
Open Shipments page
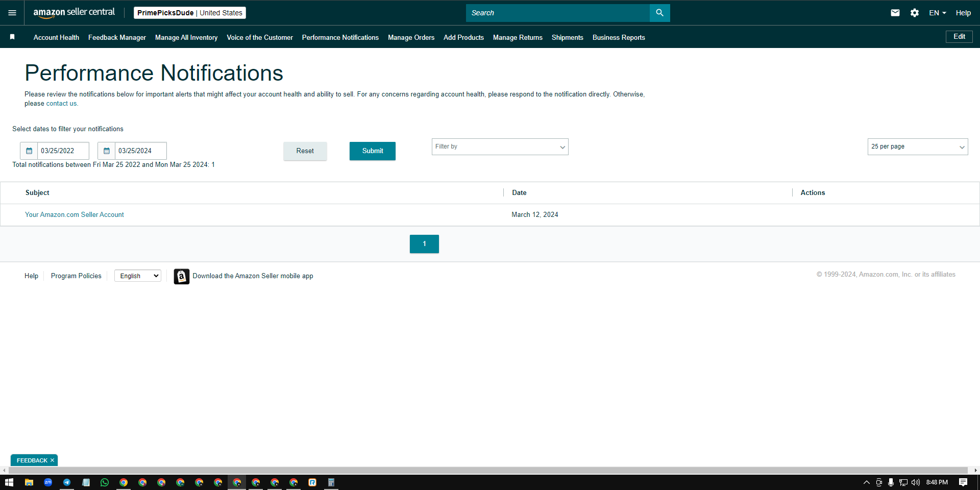[568, 37]
